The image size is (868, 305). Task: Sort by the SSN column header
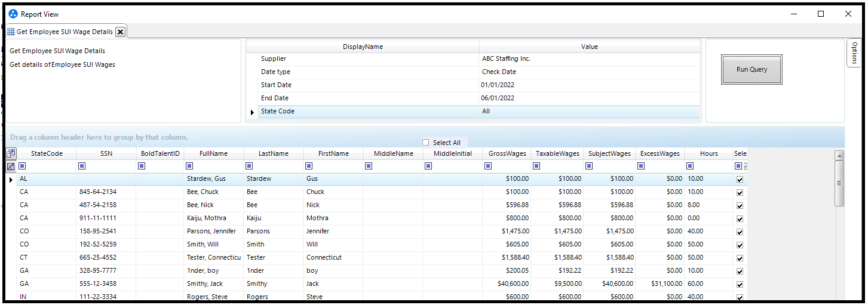pyautogui.click(x=106, y=153)
